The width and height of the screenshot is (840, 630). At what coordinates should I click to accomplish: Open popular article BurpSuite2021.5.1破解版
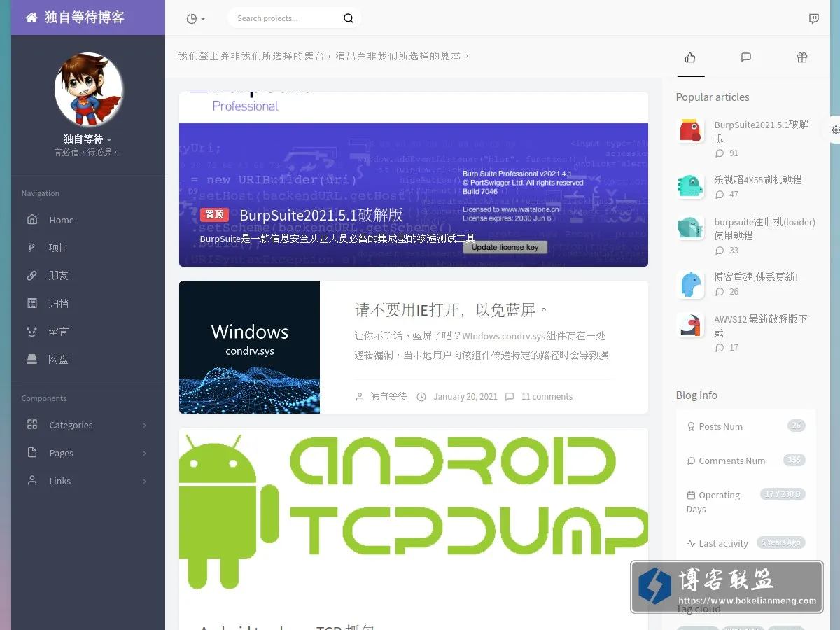click(x=762, y=131)
